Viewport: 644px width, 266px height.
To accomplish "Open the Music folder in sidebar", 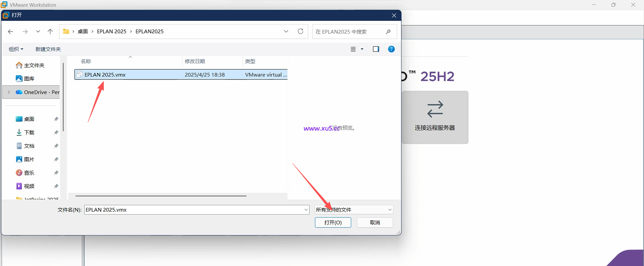I will click(29, 173).
